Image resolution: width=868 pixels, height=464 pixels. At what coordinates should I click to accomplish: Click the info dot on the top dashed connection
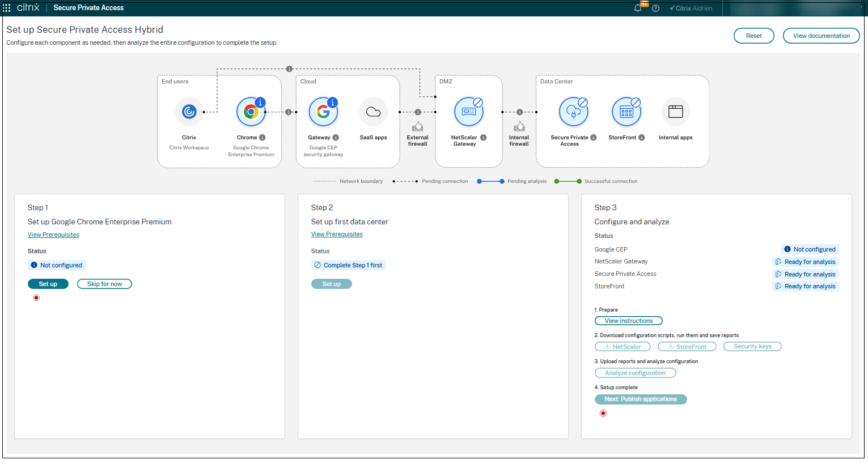click(x=289, y=69)
